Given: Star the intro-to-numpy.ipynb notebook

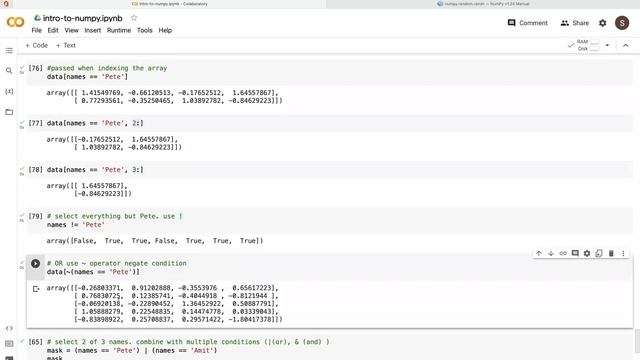Looking at the screenshot, I should 134,18.
